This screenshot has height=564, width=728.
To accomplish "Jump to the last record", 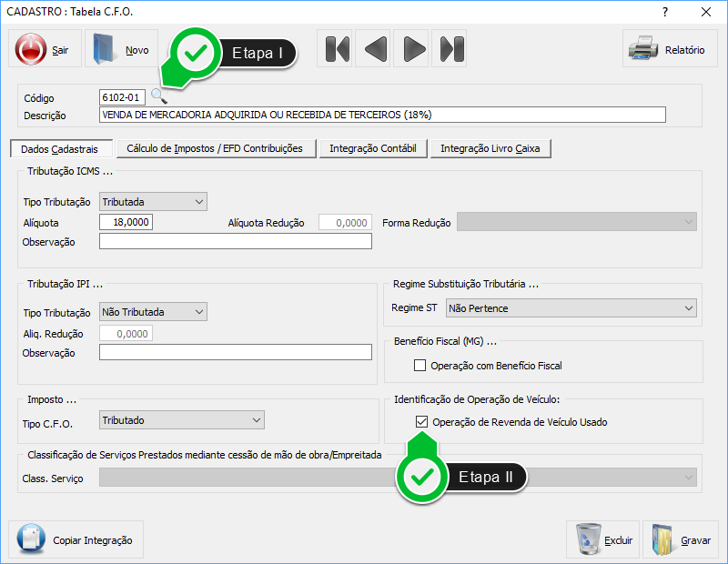I will 450,49.
